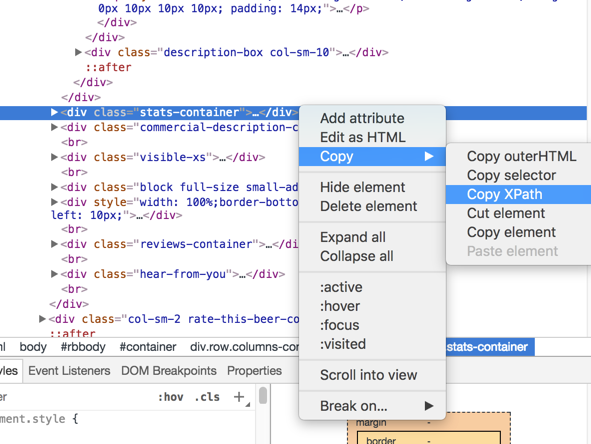Choose Copy selector option
591x444 pixels.
(518, 175)
